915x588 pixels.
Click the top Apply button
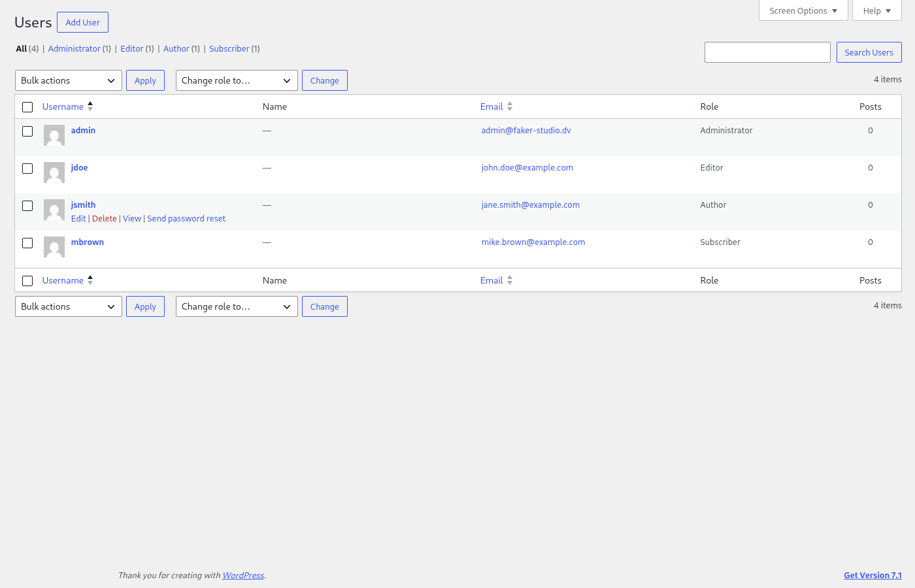[145, 80]
